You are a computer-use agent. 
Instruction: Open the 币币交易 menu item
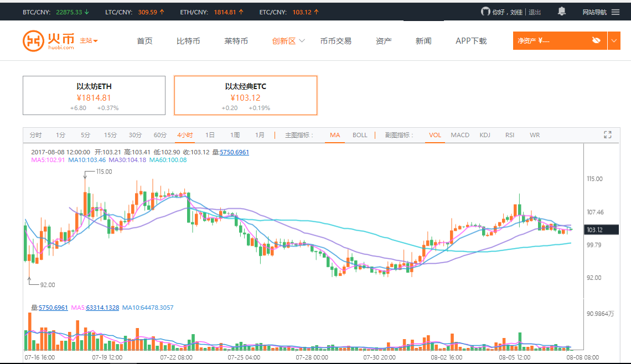tap(335, 41)
